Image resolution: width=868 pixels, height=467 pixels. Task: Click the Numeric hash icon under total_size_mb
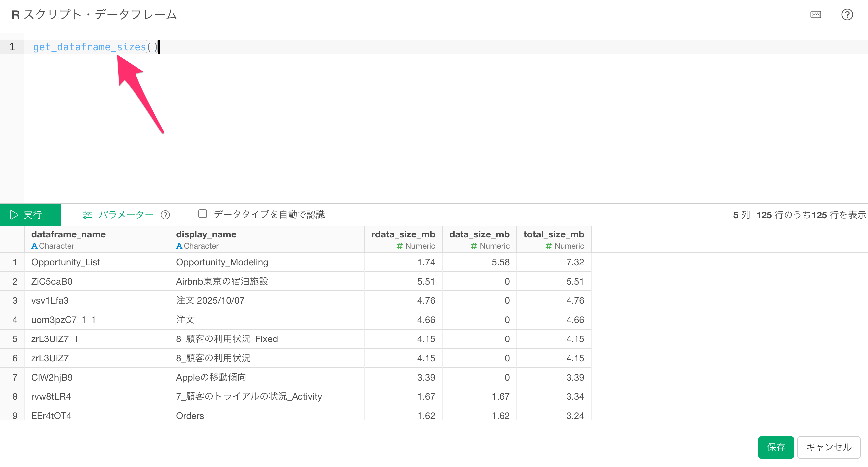(x=548, y=246)
